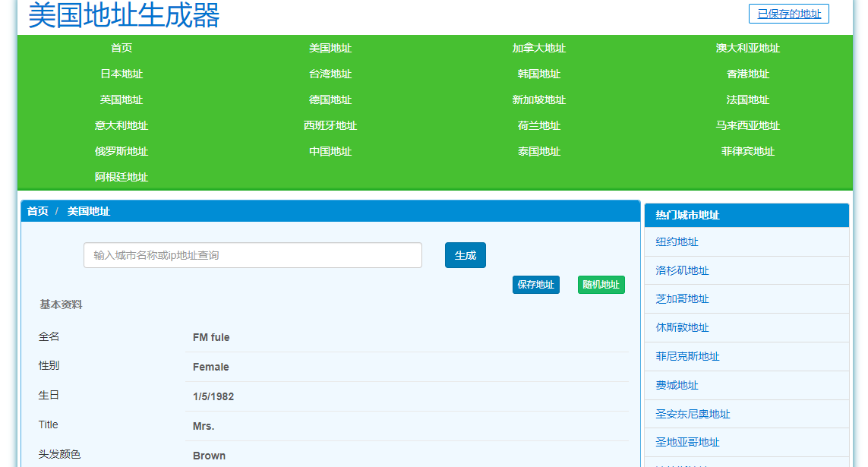Generate a 随机地址
868x467 pixels.
tap(601, 284)
